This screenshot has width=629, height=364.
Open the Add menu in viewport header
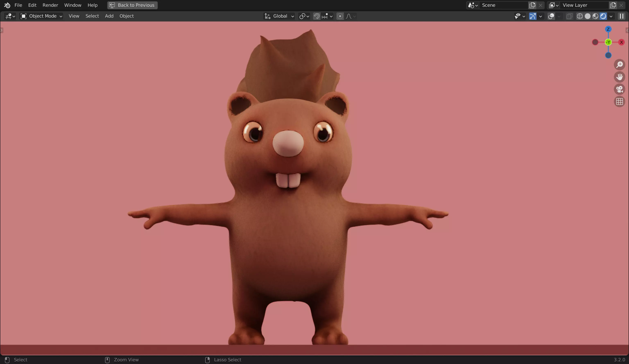(x=109, y=16)
